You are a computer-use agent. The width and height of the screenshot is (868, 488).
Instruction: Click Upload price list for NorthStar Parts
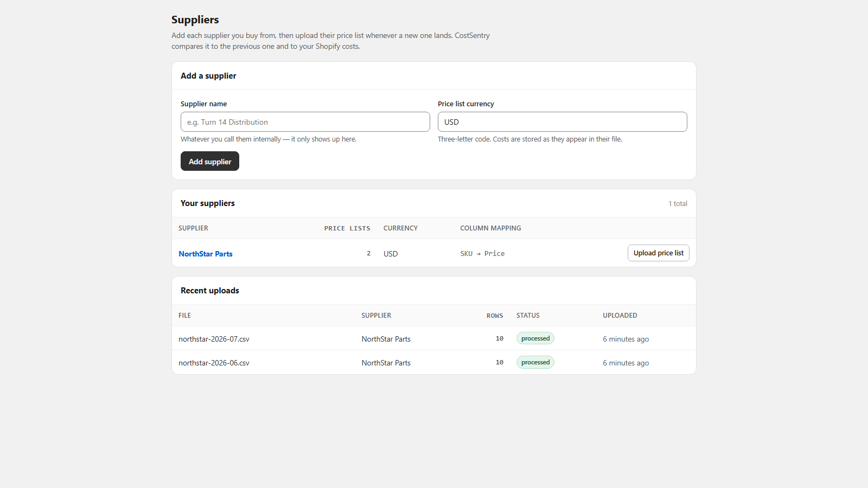tap(658, 253)
